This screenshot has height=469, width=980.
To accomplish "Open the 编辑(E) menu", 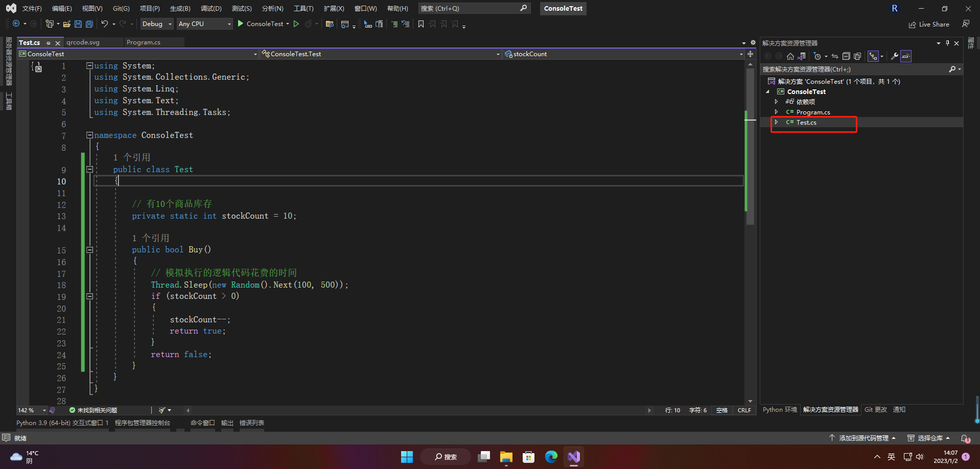I will (x=62, y=9).
